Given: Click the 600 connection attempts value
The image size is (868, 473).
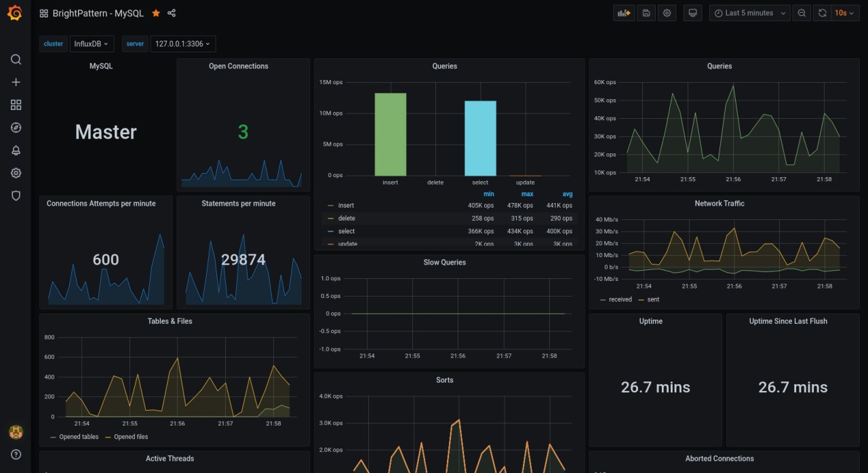Looking at the screenshot, I should tap(106, 259).
